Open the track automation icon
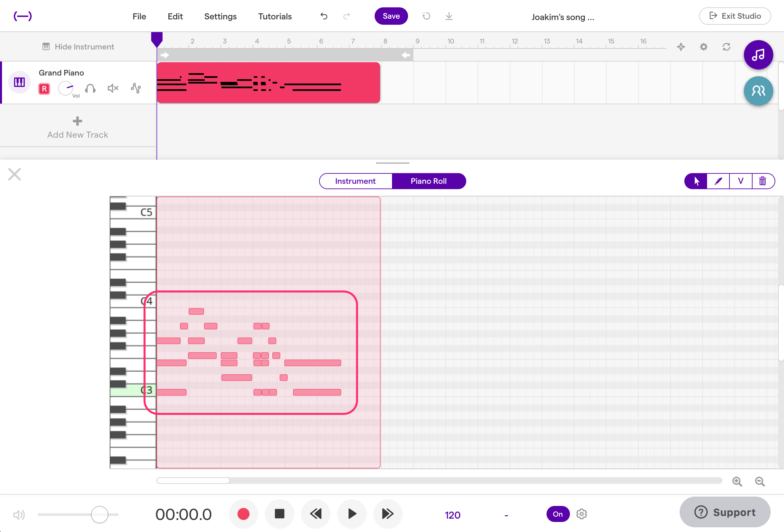The height and width of the screenshot is (532, 784). (x=135, y=88)
